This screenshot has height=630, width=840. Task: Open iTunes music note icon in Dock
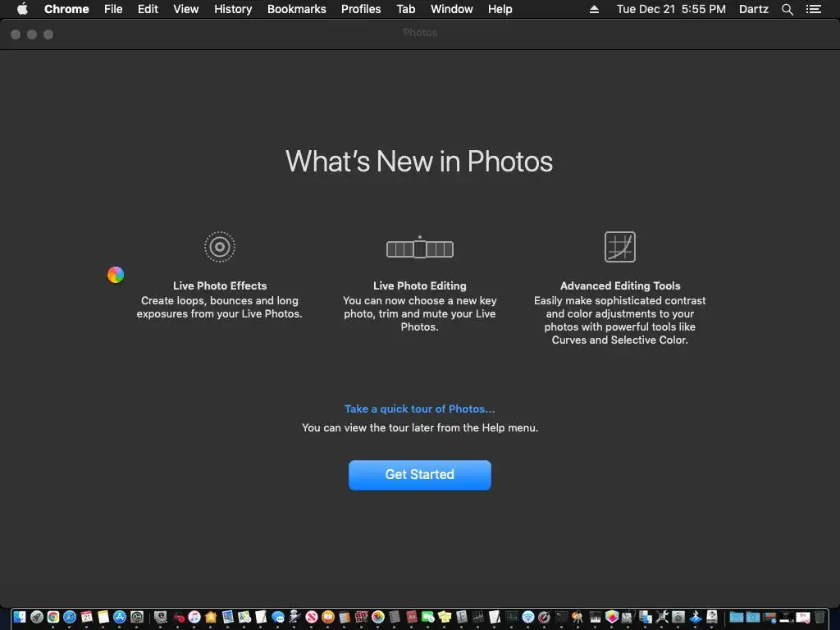pos(194,617)
